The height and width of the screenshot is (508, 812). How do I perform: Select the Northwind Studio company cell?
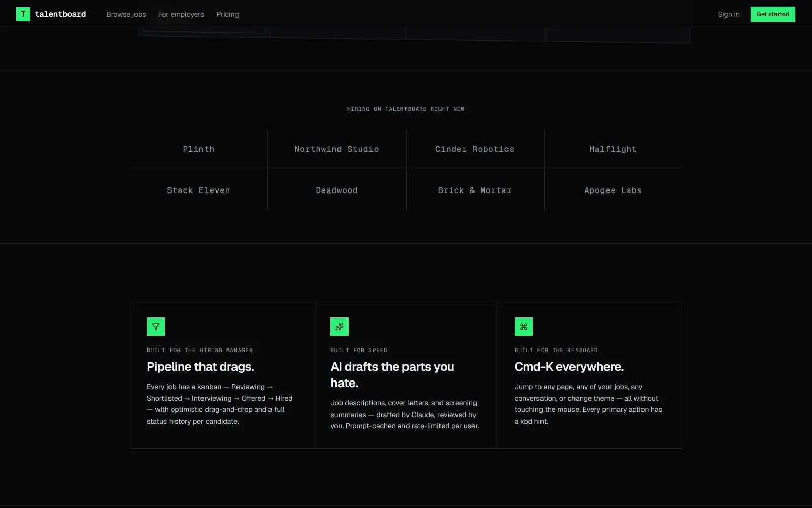click(337, 149)
